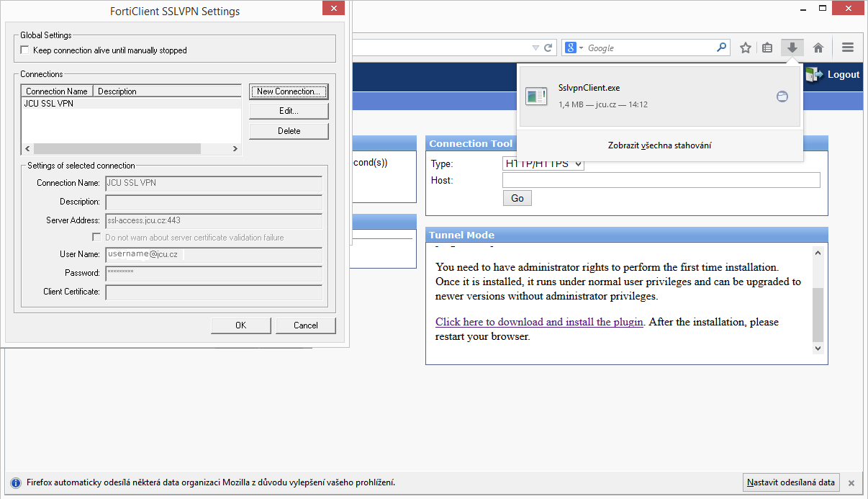Click the info icon in notification bar
868x499 pixels.
15,482
